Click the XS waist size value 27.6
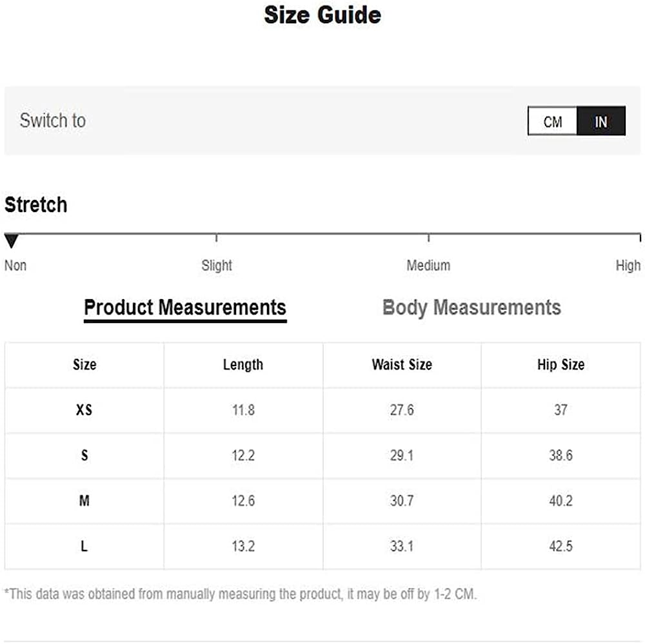The image size is (645, 644). click(402, 410)
